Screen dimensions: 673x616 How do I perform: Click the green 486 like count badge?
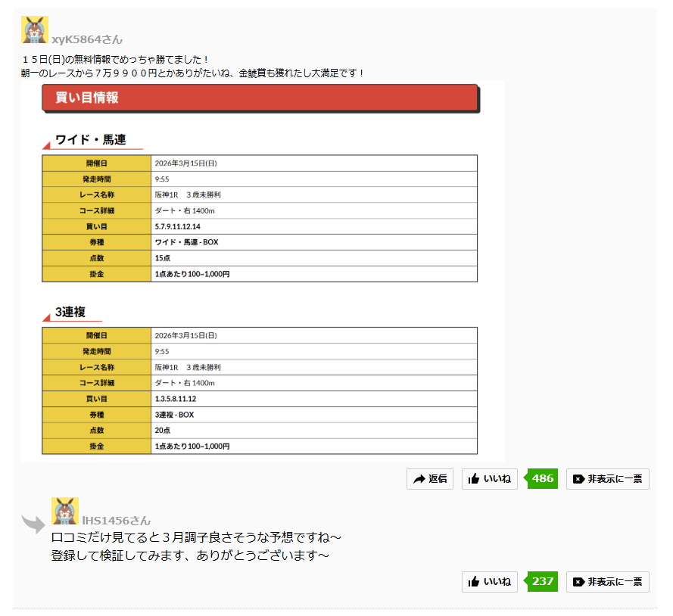click(542, 479)
